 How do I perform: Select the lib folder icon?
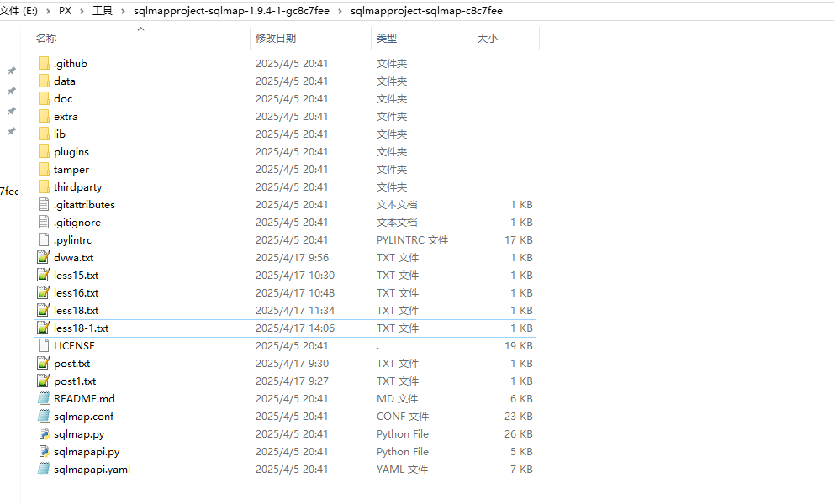point(44,134)
